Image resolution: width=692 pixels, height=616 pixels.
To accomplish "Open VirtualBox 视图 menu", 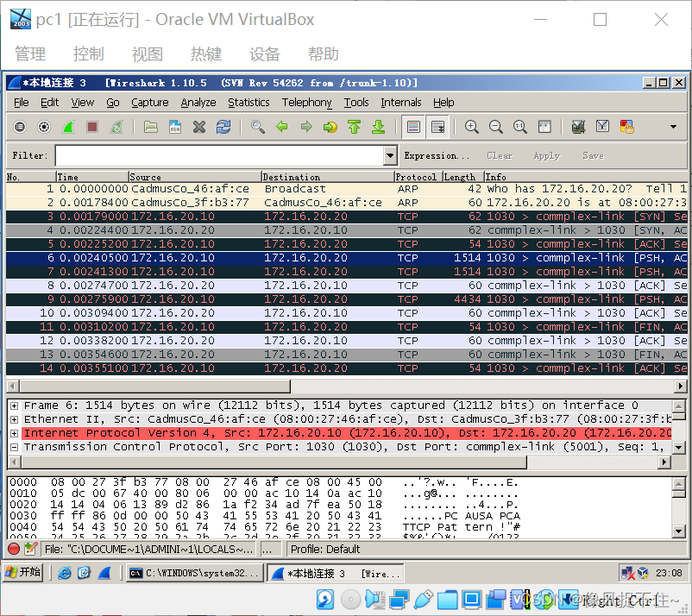I will (x=148, y=54).
